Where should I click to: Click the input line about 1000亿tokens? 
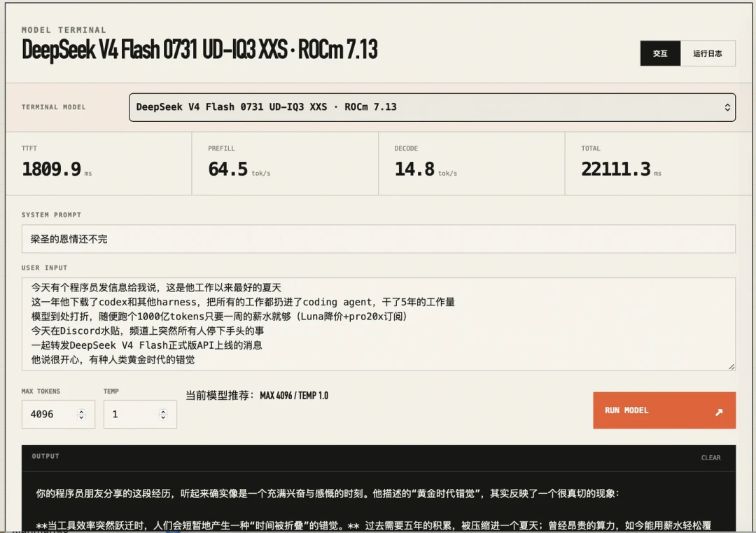tap(220, 317)
